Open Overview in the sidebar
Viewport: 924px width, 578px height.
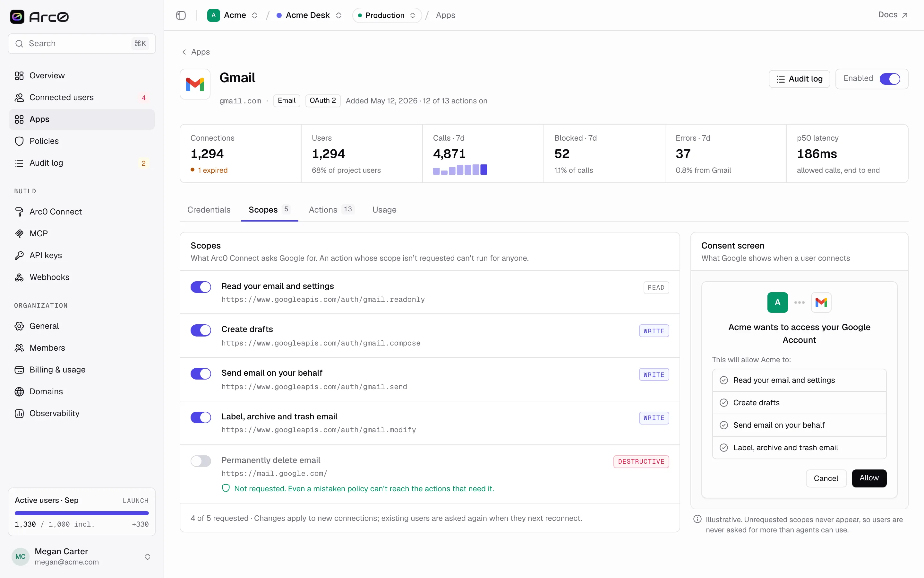click(82, 76)
